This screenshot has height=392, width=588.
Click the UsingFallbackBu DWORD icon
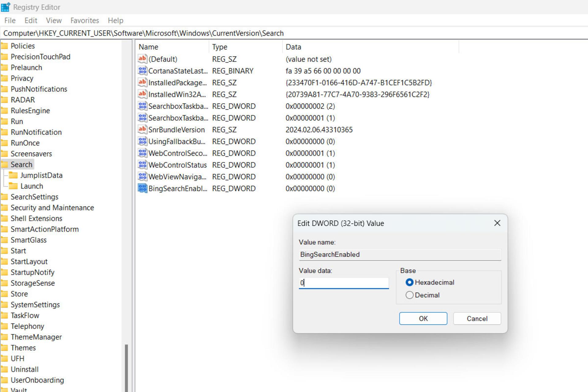tap(142, 141)
